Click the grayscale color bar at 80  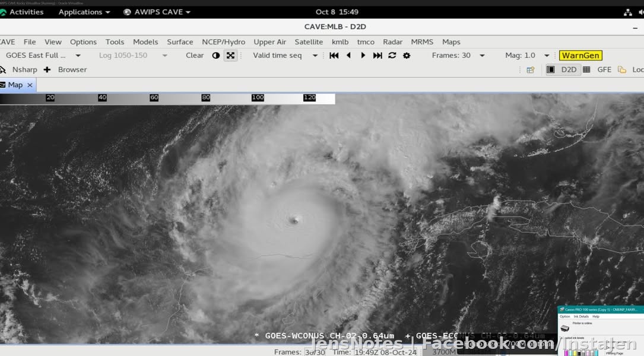(206, 98)
